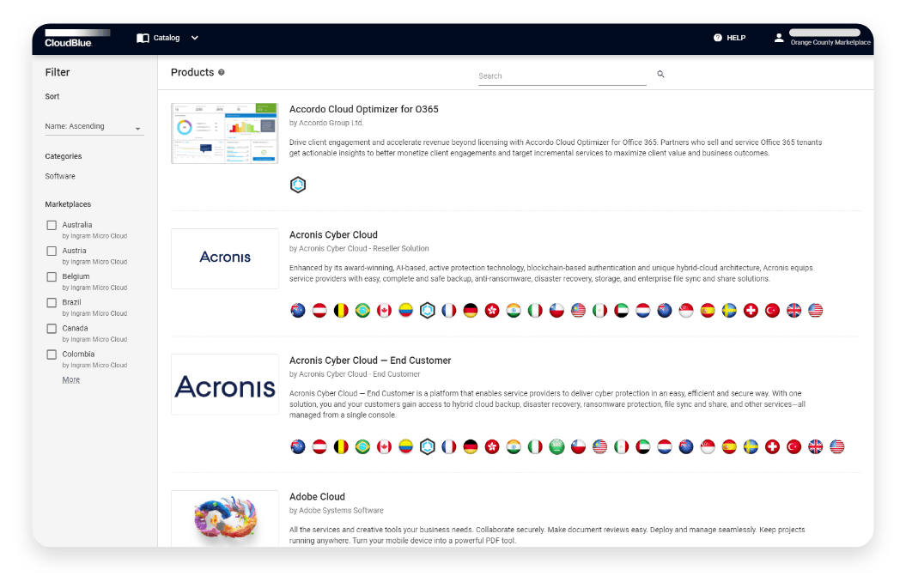
Task: Open the Catalog menu label
Action: pos(167,38)
